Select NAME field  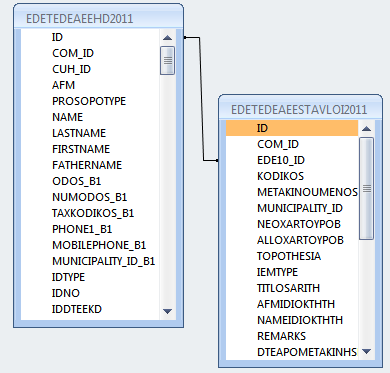[x=90, y=117]
